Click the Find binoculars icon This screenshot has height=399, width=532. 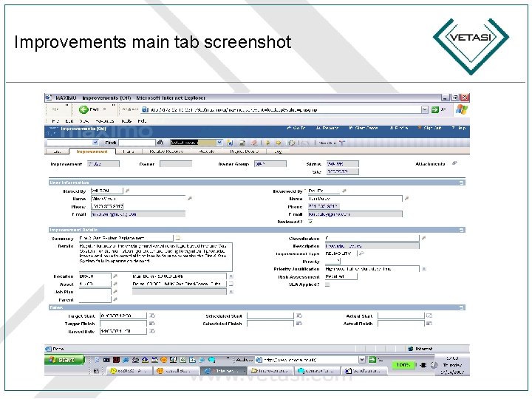(x=160, y=143)
